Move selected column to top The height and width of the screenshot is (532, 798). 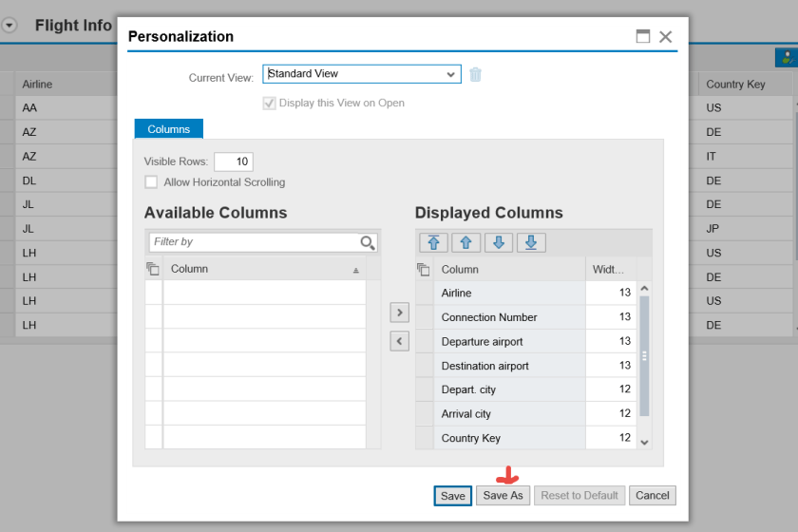coord(433,242)
